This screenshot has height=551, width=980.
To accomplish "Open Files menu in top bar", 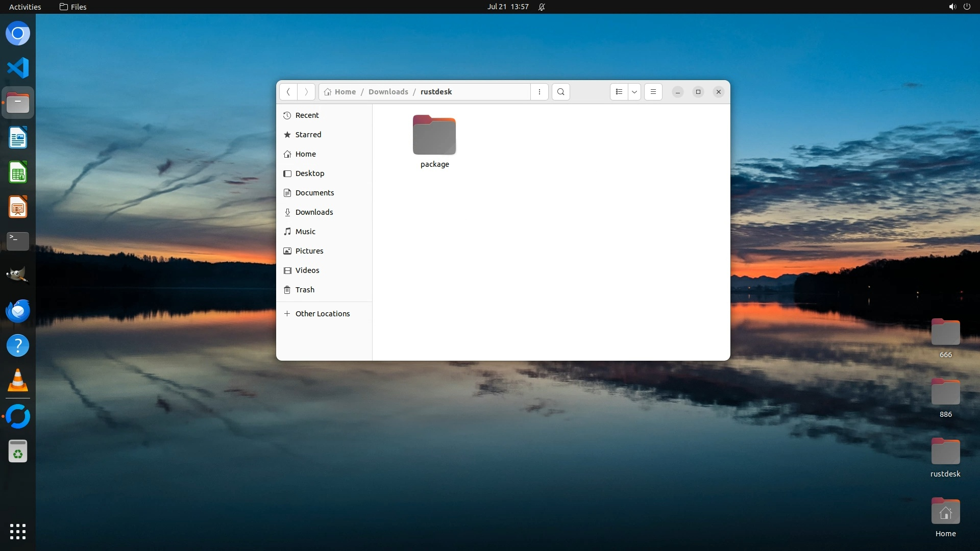I will coord(73,7).
